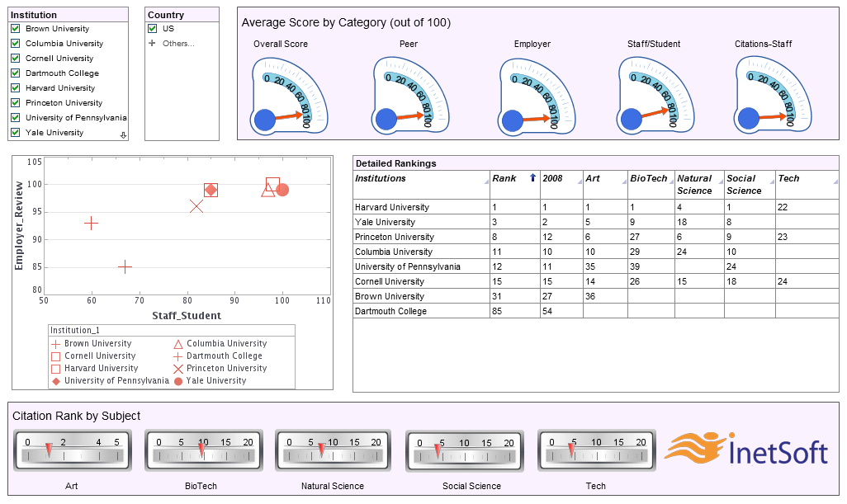Select Brown University in Detailed Rankings table
Viewport: 847px width, 504px height.
tap(596, 296)
